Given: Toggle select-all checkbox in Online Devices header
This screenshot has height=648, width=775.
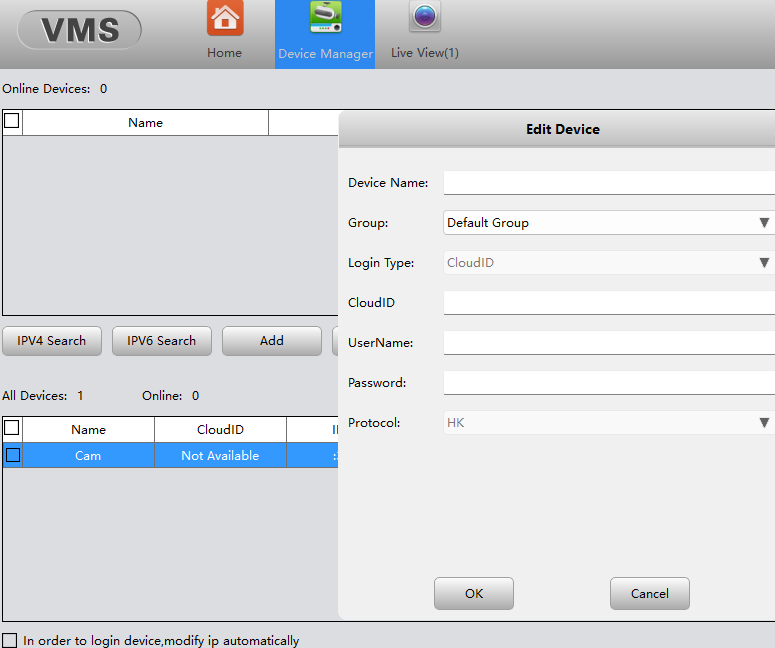Looking at the screenshot, I should pyautogui.click(x=12, y=122).
